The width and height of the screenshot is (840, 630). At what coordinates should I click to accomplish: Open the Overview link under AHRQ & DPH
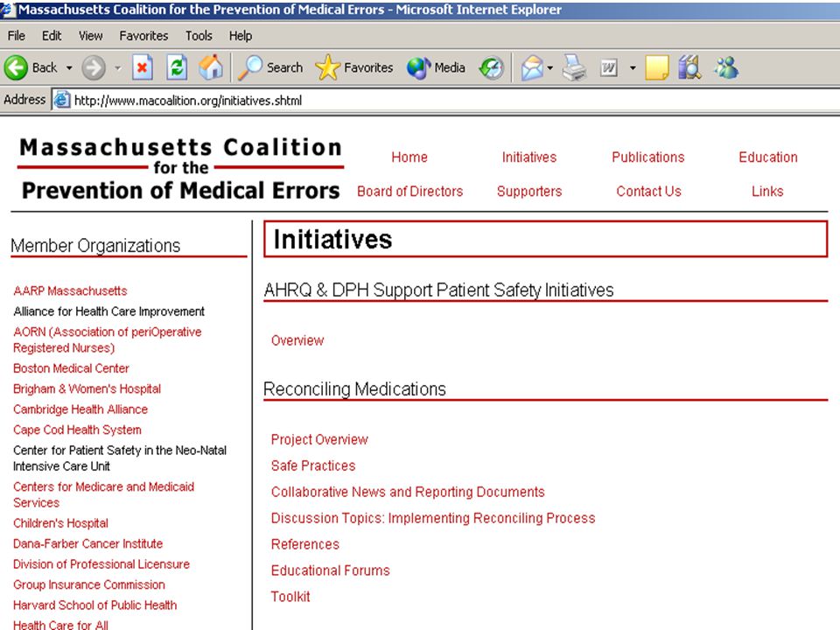pyautogui.click(x=297, y=340)
